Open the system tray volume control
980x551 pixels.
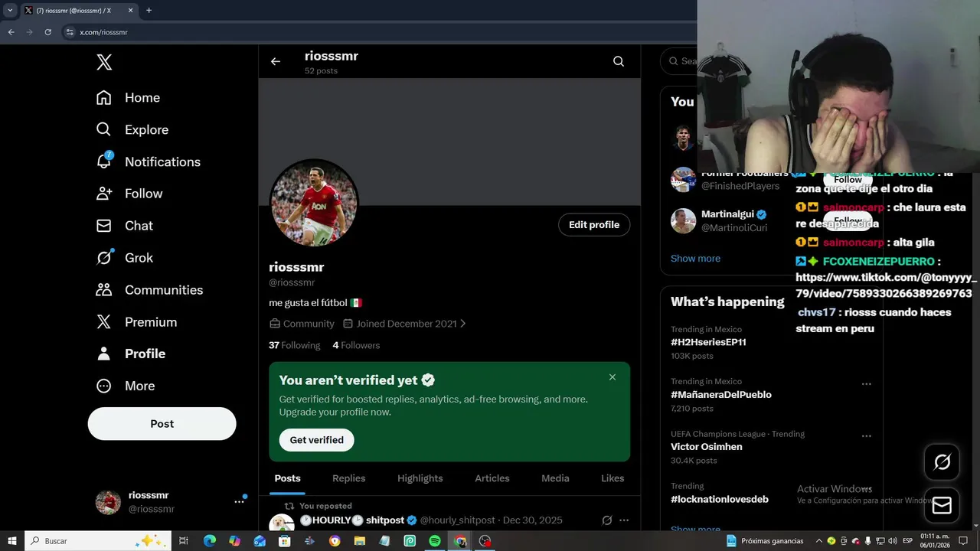pyautogui.click(x=893, y=541)
